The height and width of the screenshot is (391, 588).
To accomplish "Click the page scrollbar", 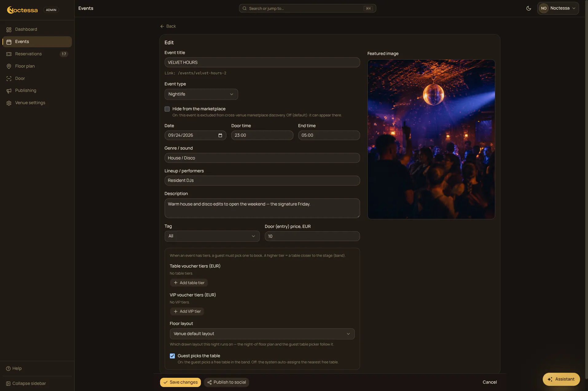I will click(x=586, y=190).
